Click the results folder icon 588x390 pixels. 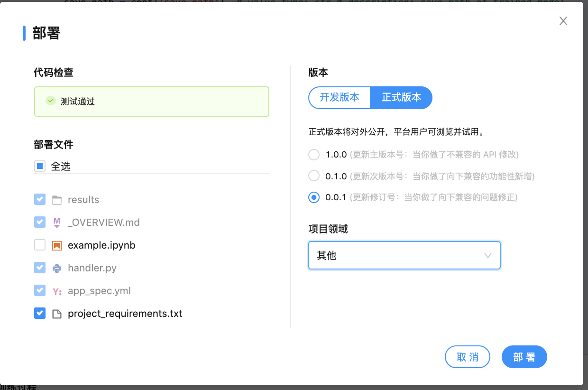[x=57, y=200]
